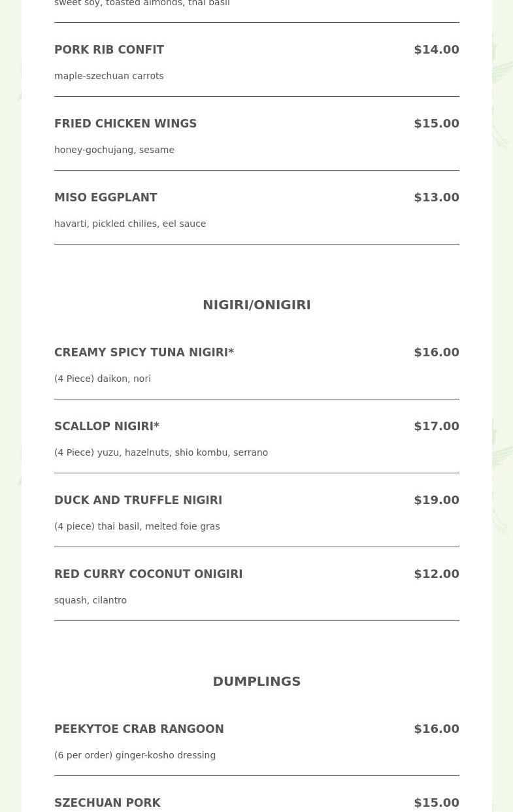The height and width of the screenshot is (812, 513).
Task: Click the honey-gochujang, sesame description text
Action: click(x=114, y=150)
